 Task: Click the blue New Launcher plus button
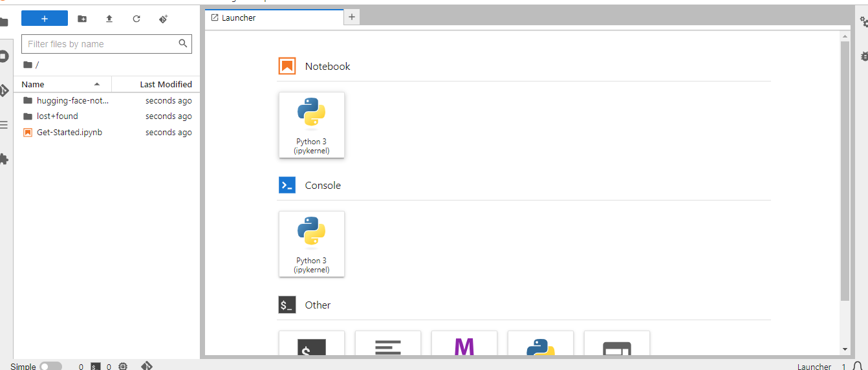(x=45, y=19)
